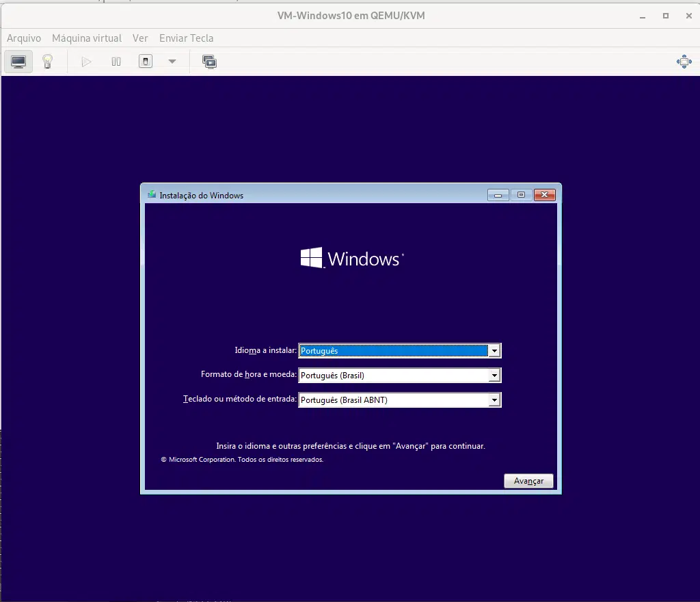700x602 pixels.
Task: Toggle fullscreen icon at toolbar right
Action: [684, 62]
